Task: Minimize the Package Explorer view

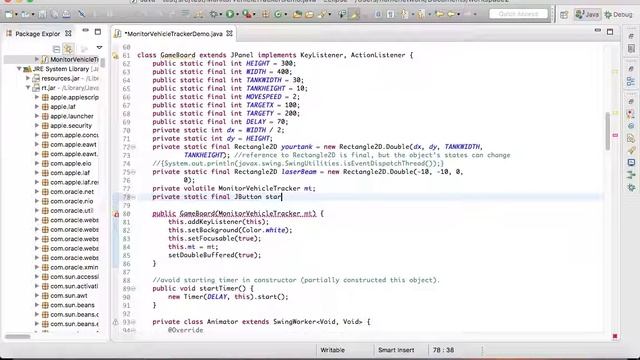Action: tap(85, 31)
